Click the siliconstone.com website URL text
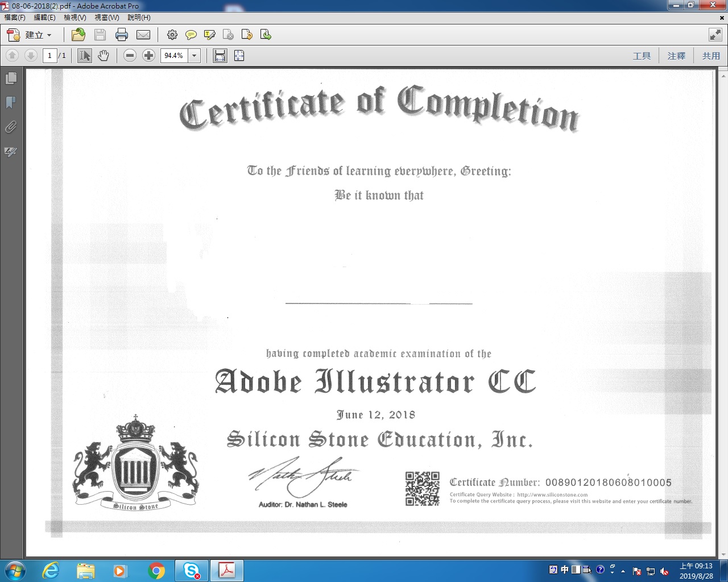The height and width of the screenshot is (582, 728). 552,494
